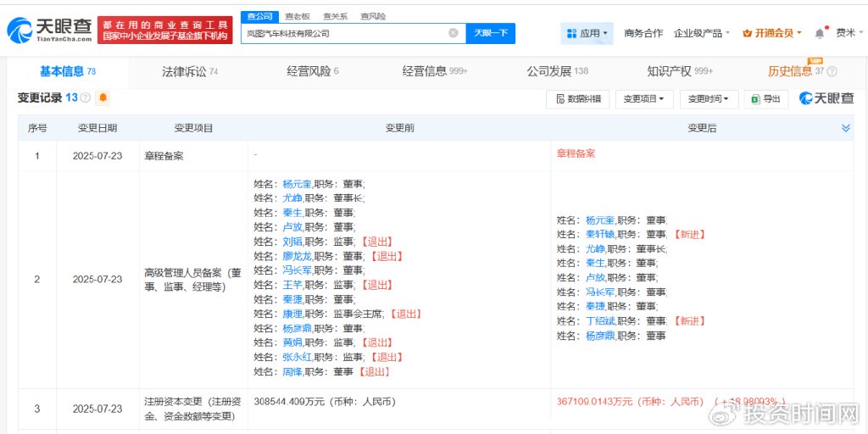This screenshot has width=868, height=434.
Task: Switch to the 经营信息 tab
Action: (435, 71)
